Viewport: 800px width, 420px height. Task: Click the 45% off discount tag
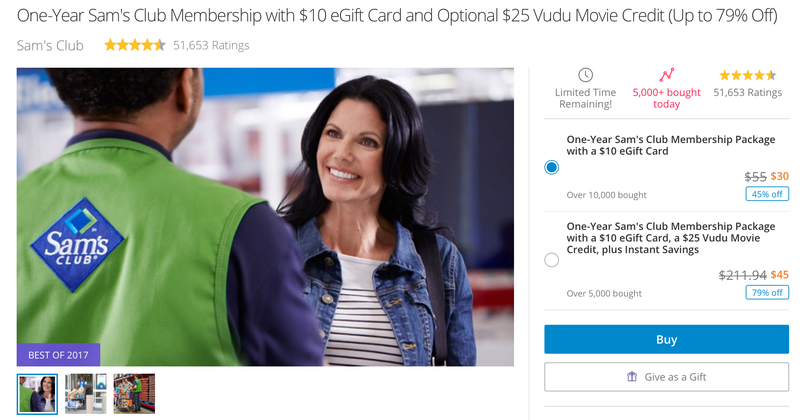click(x=767, y=194)
